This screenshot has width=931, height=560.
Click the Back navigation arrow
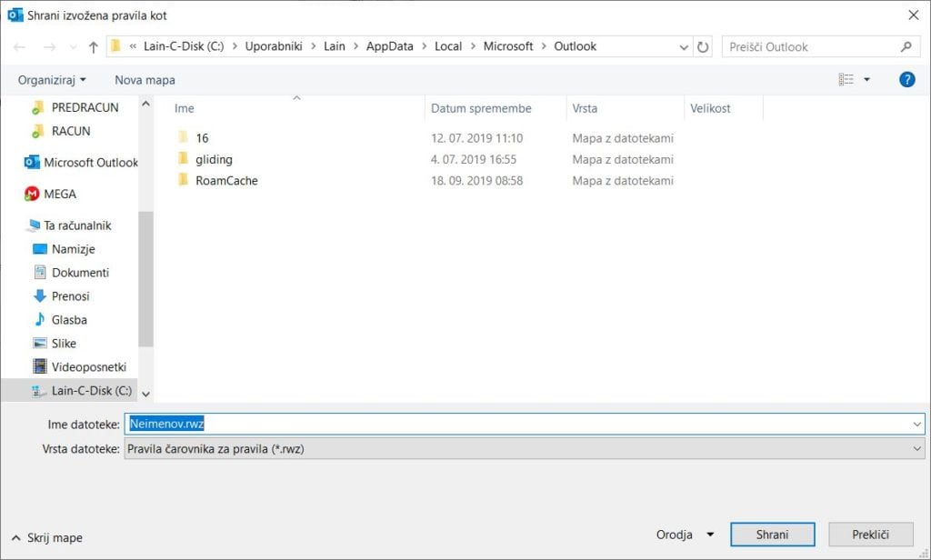(19, 47)
